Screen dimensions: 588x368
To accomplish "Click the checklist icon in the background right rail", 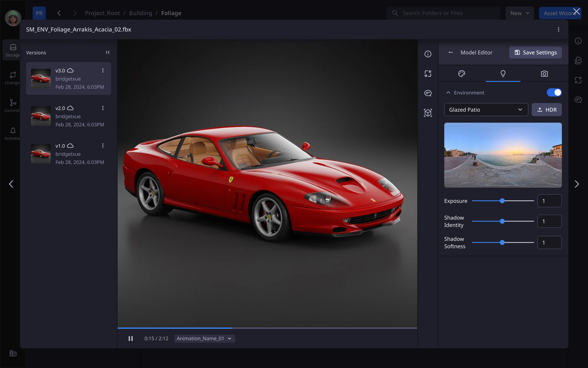I will click(578, 60).
